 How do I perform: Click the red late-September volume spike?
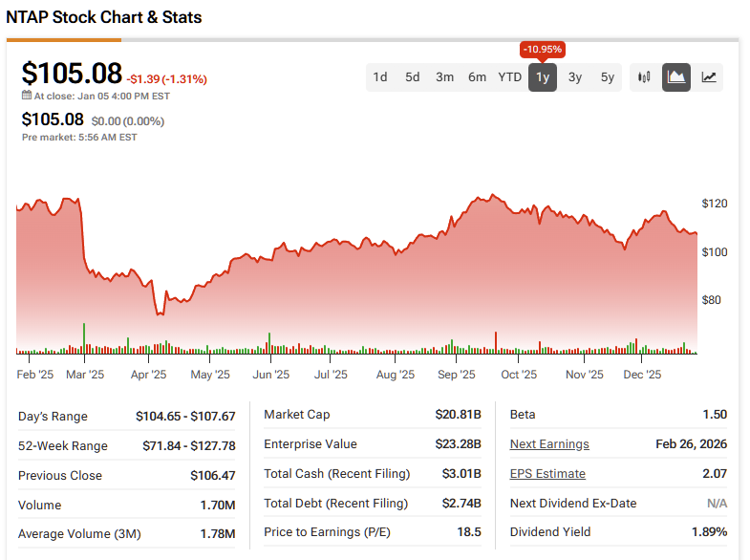(x=497, y=343)
